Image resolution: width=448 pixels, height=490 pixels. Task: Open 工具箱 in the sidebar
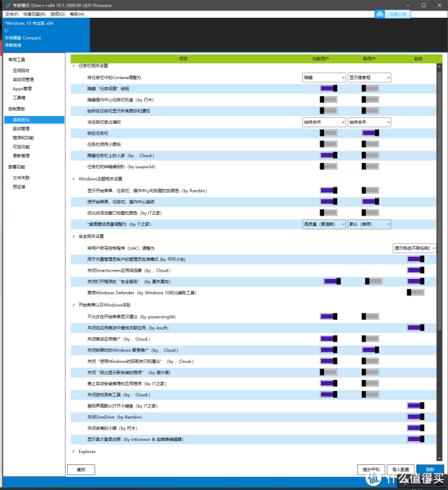coord(19,98)
